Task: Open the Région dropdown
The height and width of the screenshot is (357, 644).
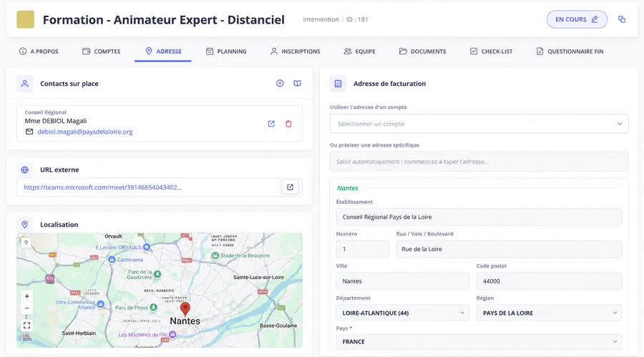Action: tap(549, 313)
